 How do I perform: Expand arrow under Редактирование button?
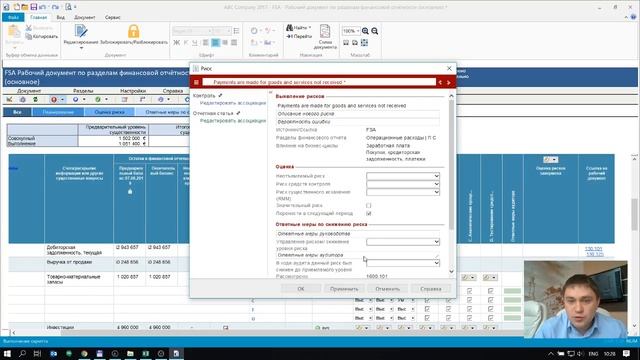pyautogui.click(x=81, y=48)
